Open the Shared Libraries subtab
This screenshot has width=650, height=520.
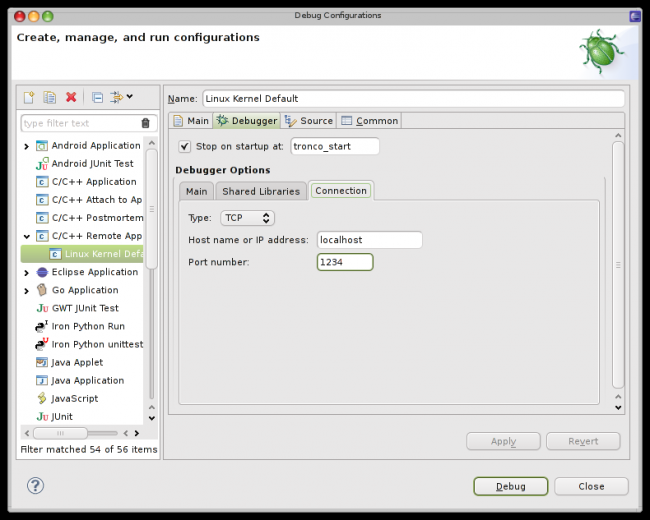261,192
